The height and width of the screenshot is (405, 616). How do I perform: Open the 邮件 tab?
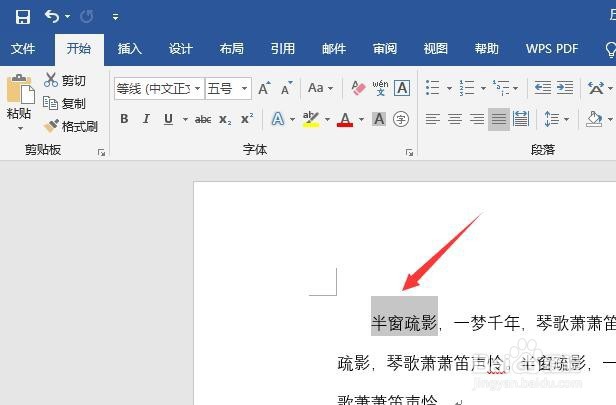pos(334,49)
